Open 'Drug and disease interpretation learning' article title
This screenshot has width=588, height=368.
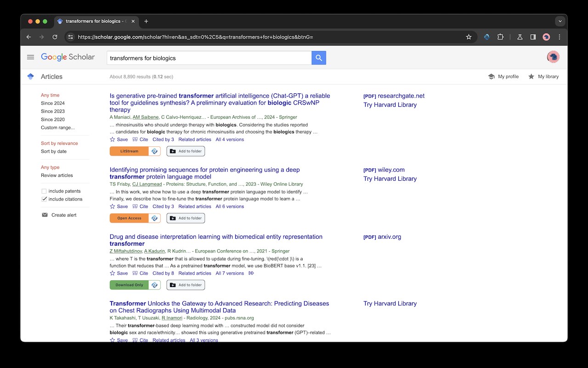216,240
